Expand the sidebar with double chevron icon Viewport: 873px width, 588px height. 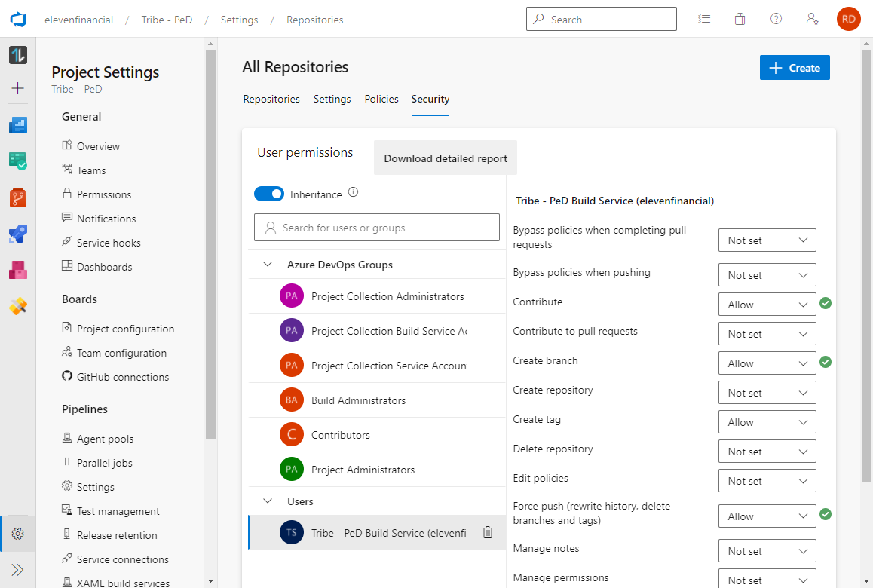18,570
